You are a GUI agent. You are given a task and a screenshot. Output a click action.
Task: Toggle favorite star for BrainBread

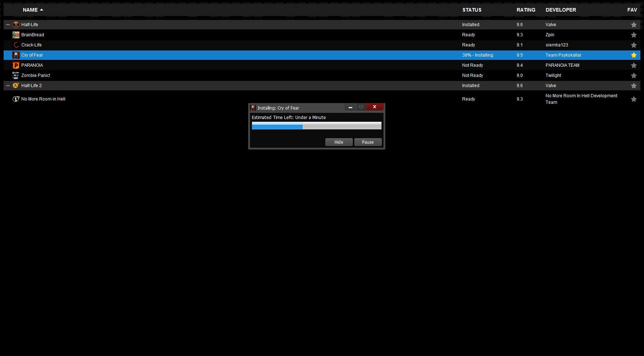634,35
